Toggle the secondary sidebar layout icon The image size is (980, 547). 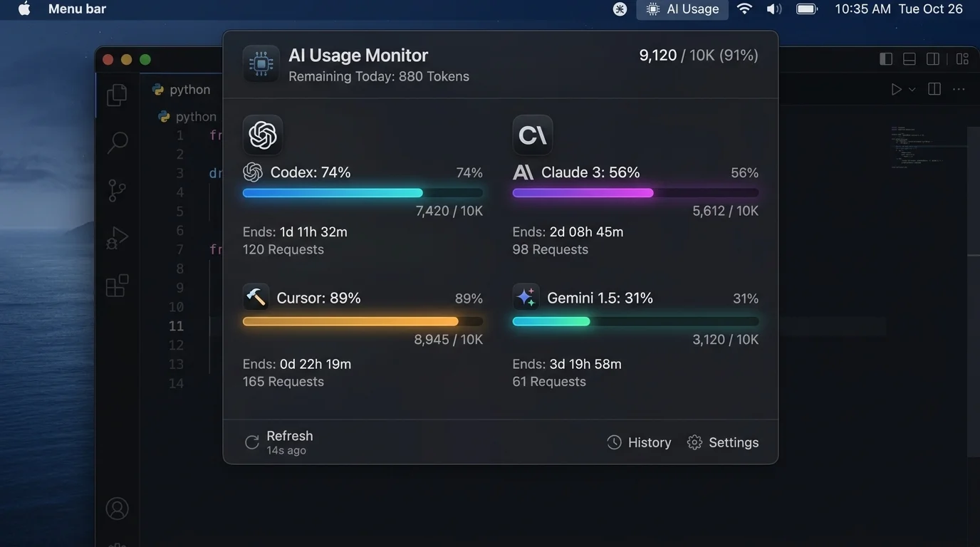click(x=933, y=59)
